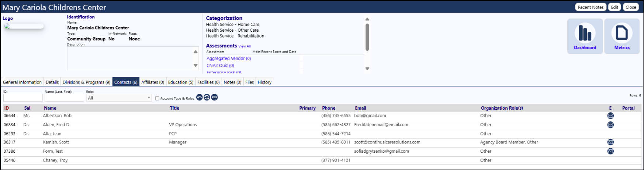Select contact row Alta, Jean
This screenshot has width=644, height=170.
(x=322, y=134)
